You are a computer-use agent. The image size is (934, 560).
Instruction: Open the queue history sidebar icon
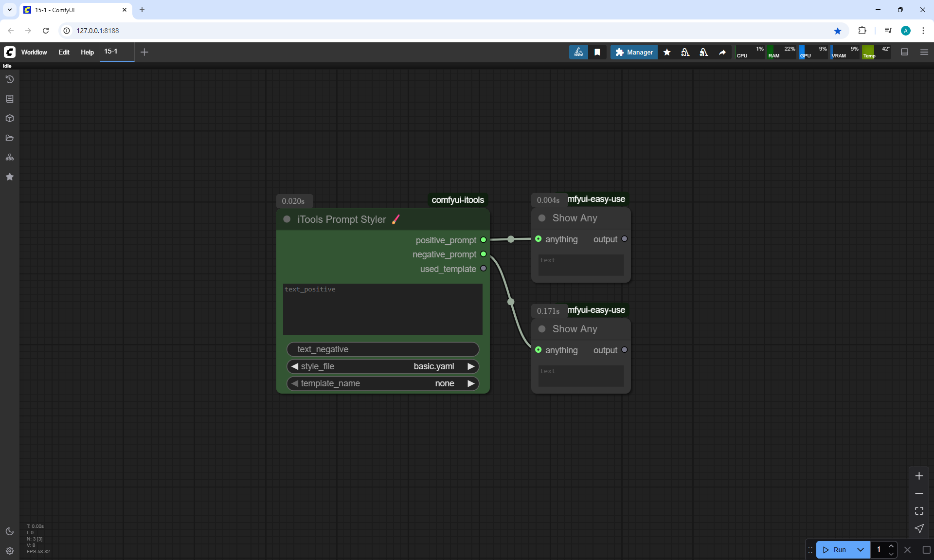tap(10, 79)
